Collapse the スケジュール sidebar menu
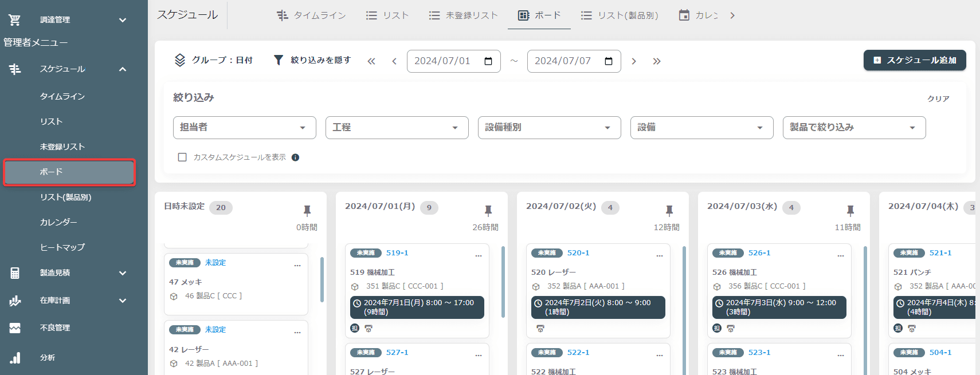The height and width of the screenshot is (375, 980). tap(123, 69)
